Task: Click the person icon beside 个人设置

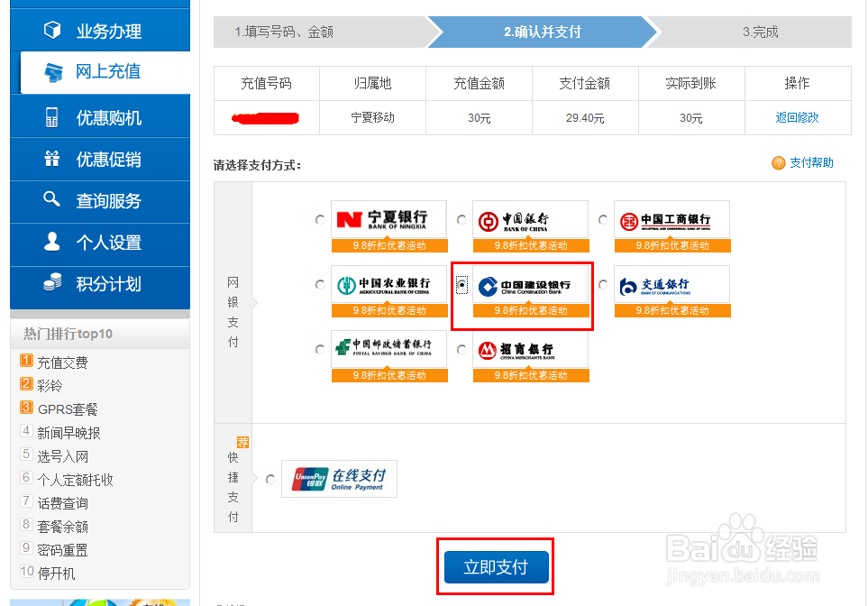Action: pyautogui.click(x=52, y=242)
